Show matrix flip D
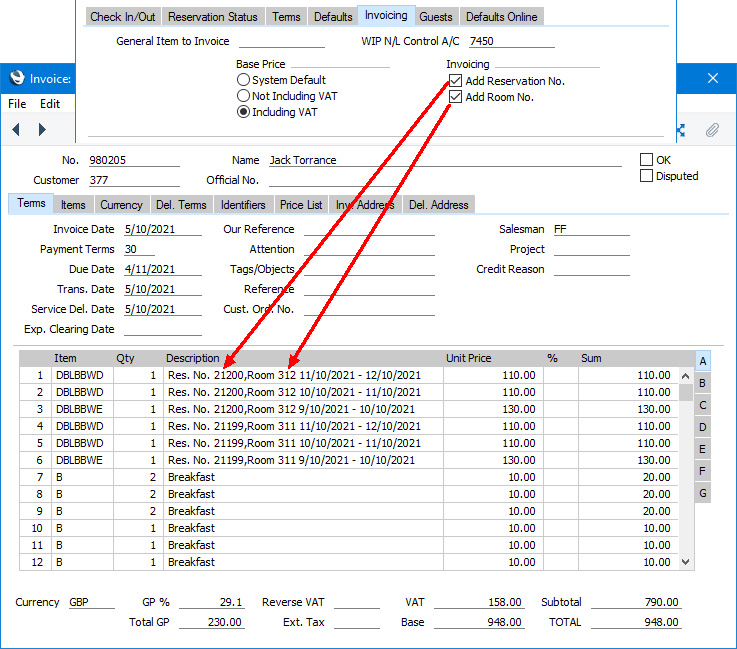 [x=703, y=427]
